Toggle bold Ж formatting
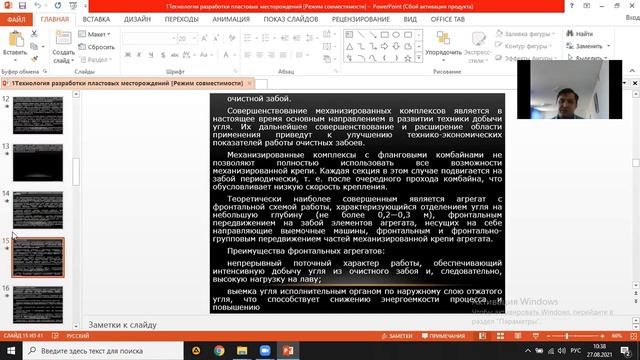Viewport: 640px width, 360px height. click(128, 55)
